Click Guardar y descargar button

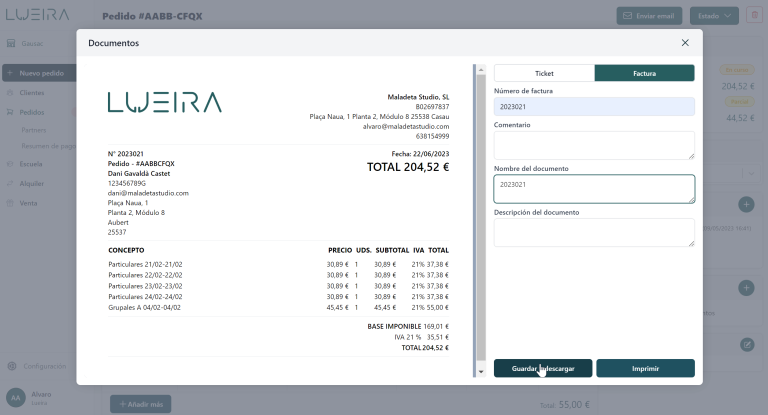[543, 368]
